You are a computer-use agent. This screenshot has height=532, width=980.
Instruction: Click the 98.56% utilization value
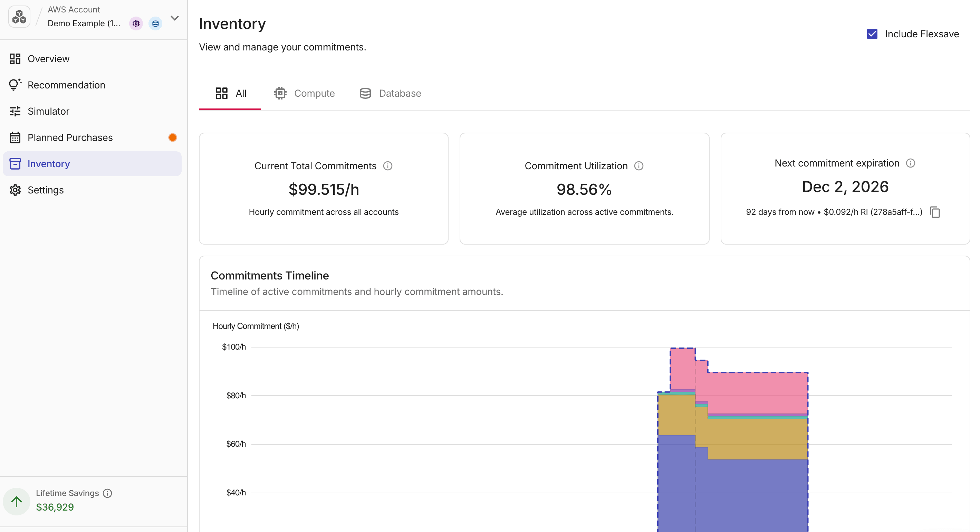(x=584, y=190)
